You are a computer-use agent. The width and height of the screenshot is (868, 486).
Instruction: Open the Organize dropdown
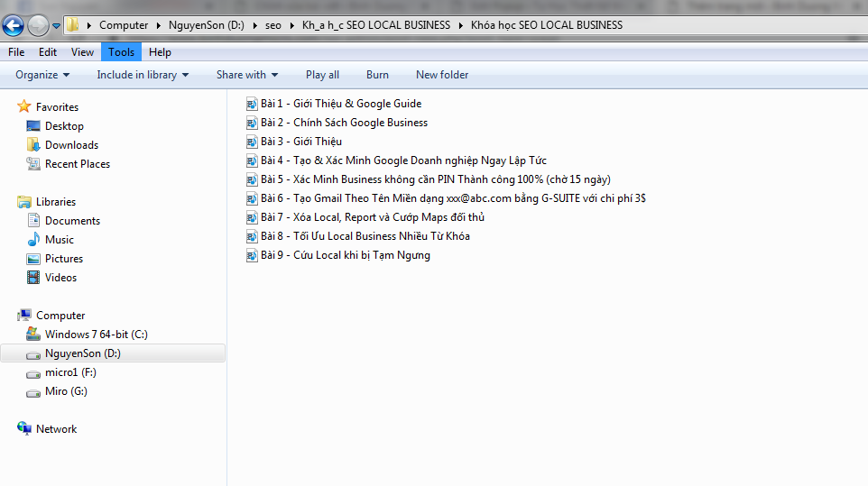[x=42, y=75]
